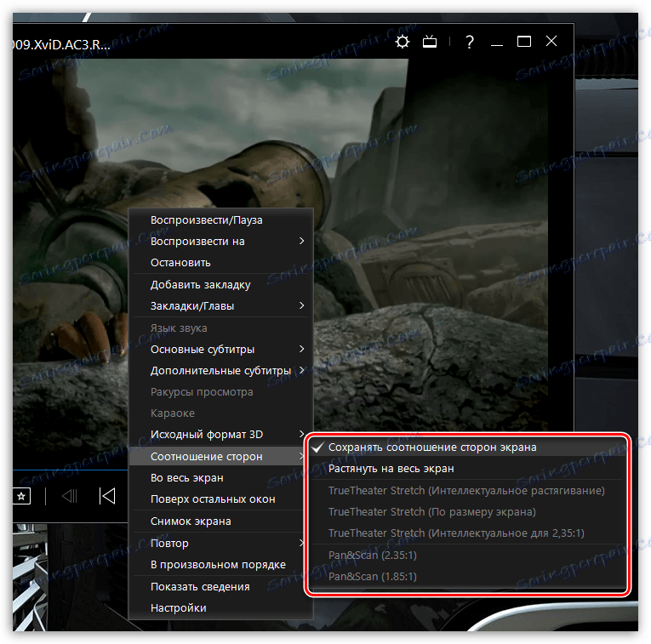Open "Настройки" from context menu
This screenshot has width=651, height=644.
pos(221,608)
